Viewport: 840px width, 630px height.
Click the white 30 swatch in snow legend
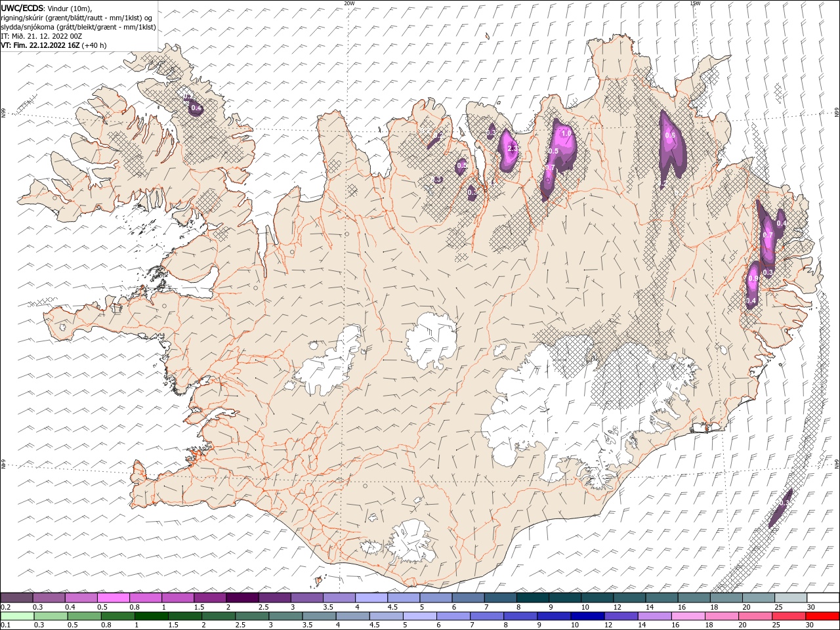pos(823,598)
